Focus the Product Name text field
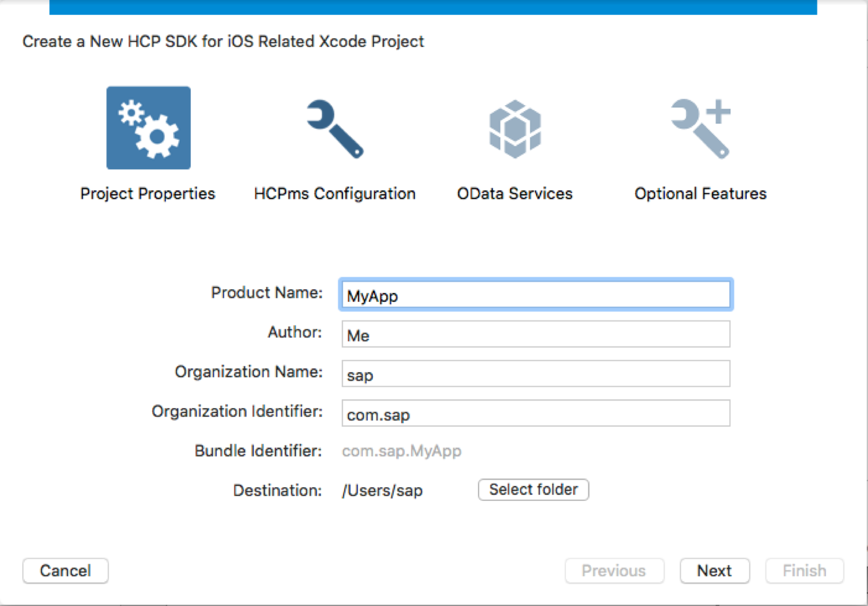 [x=535, y=295]
